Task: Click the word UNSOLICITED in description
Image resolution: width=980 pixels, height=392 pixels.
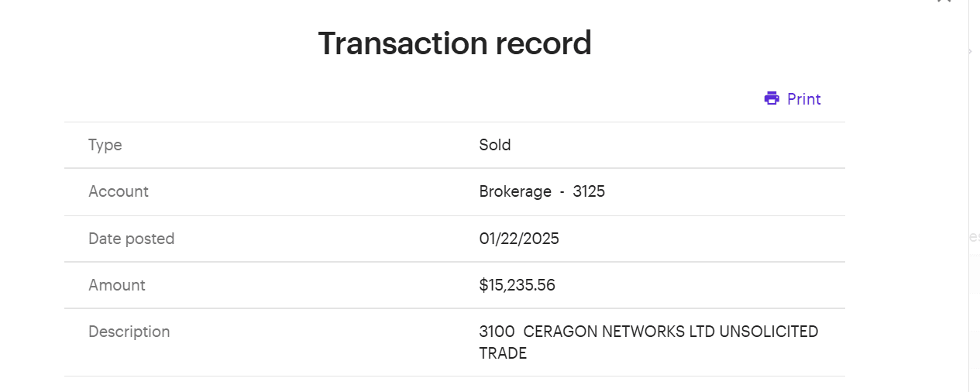Action: 769,332
